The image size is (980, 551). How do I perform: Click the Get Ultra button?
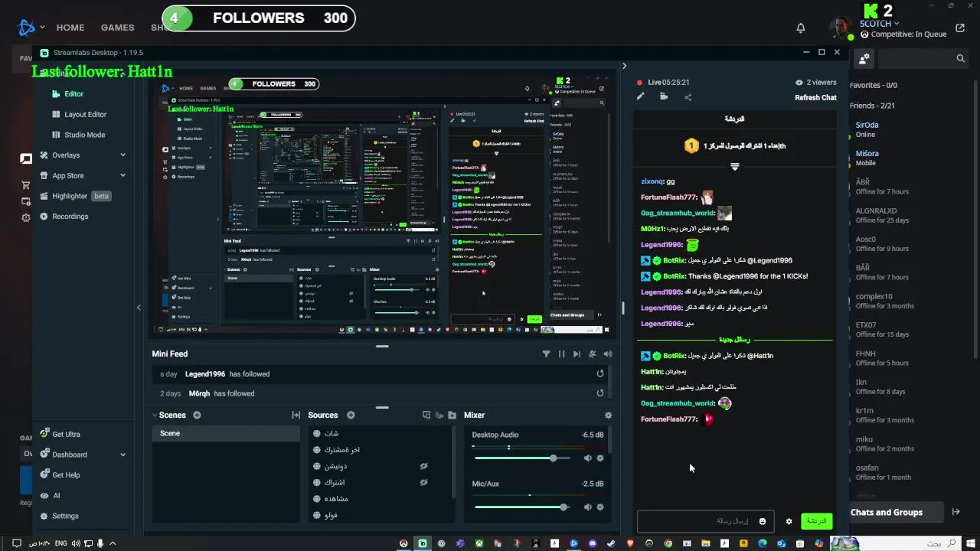click(66, 434)
